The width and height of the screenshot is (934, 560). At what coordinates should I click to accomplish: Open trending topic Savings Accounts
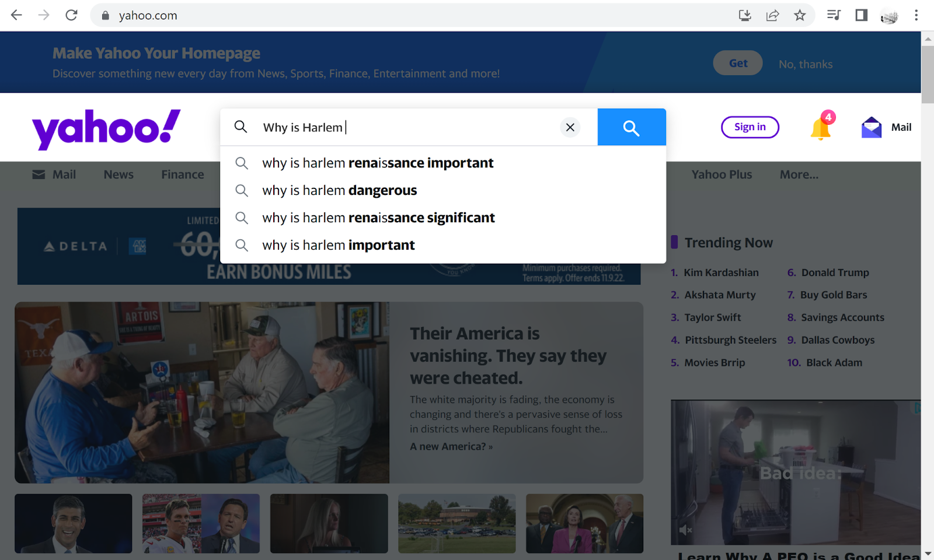point(842,317)
